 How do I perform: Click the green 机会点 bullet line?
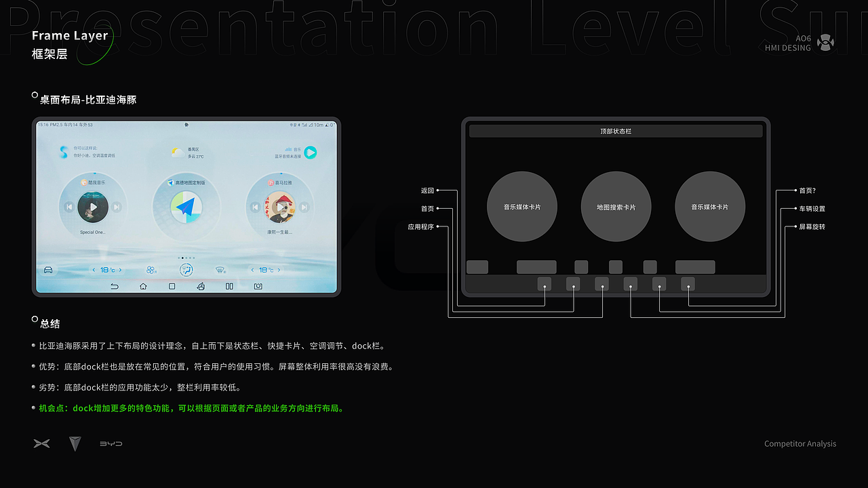tap(192, 409)
